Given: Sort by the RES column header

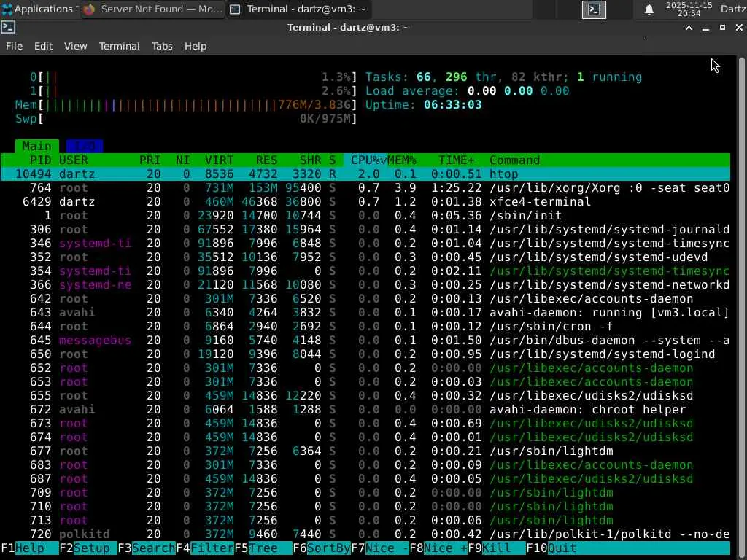Looking at the screenshot, I should tap(266, 160).
